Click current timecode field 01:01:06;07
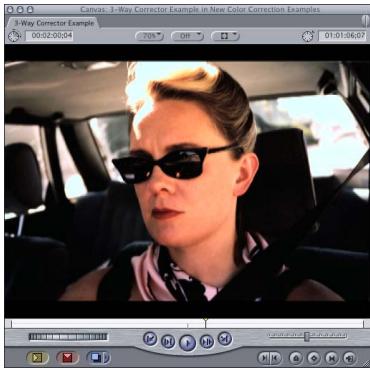 342,36
